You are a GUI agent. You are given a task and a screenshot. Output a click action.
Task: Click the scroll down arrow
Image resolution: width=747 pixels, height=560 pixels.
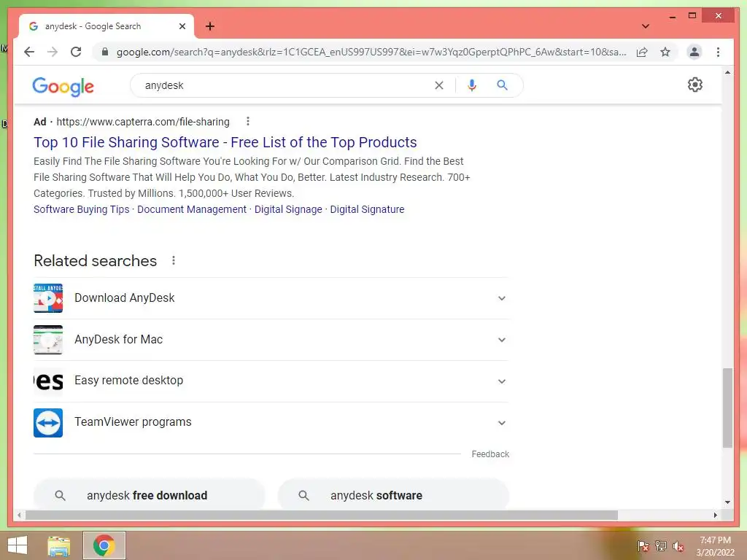[x=727, y=502]
